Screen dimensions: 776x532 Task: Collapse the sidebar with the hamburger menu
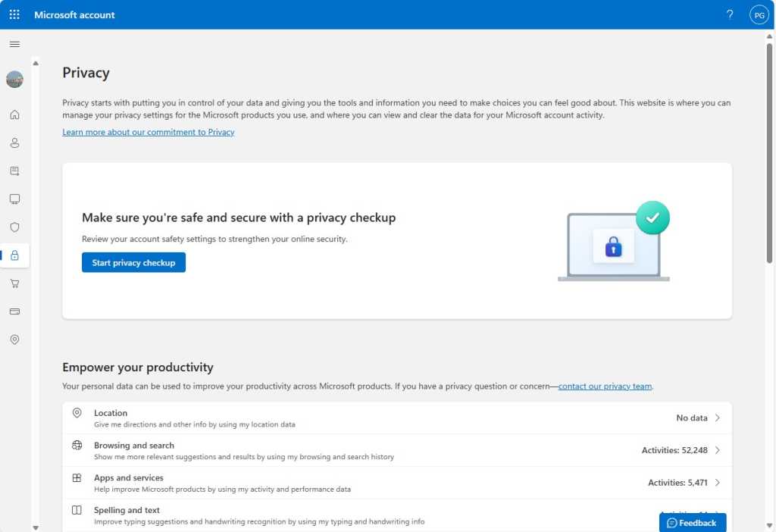tap(14, 43)
